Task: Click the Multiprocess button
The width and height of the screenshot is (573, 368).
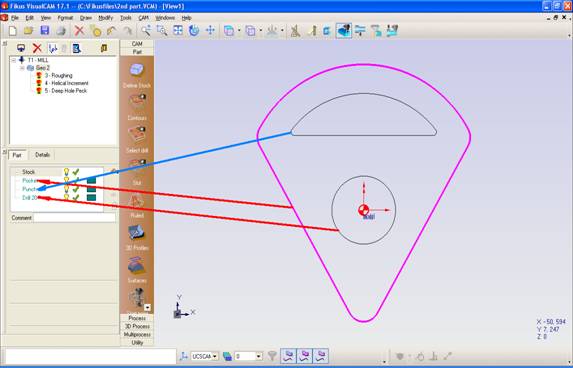Action: coord(137,334)
